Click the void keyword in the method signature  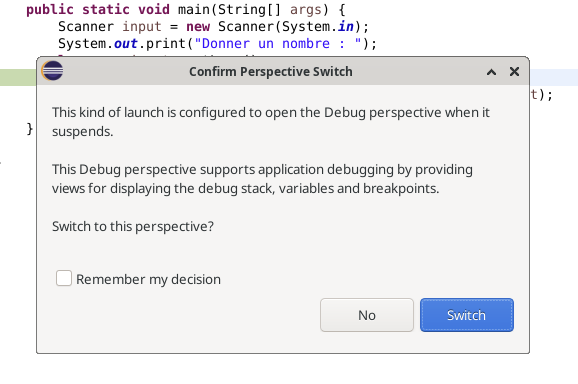pos(154,9)
